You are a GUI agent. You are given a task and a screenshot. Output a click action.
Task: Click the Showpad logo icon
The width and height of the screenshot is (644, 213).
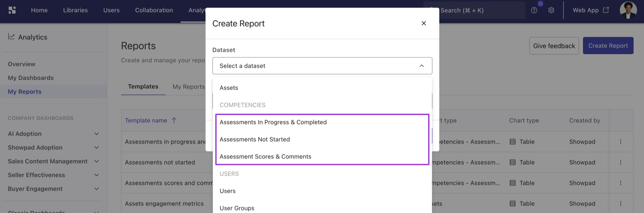(12, 10)
